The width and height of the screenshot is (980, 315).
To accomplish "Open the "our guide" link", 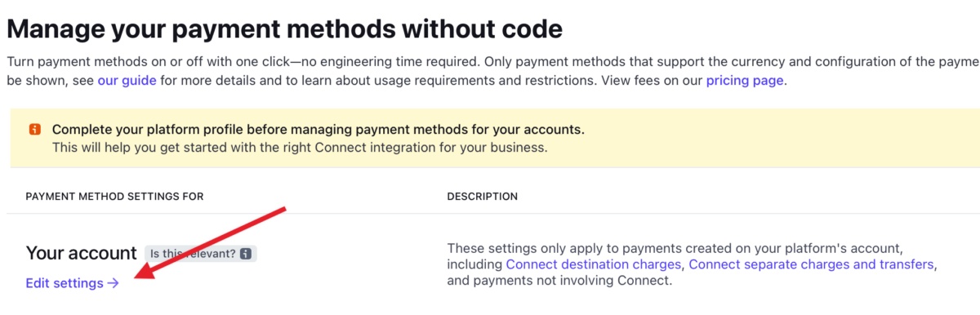I will pyautogui.click(x=127, y=81).
